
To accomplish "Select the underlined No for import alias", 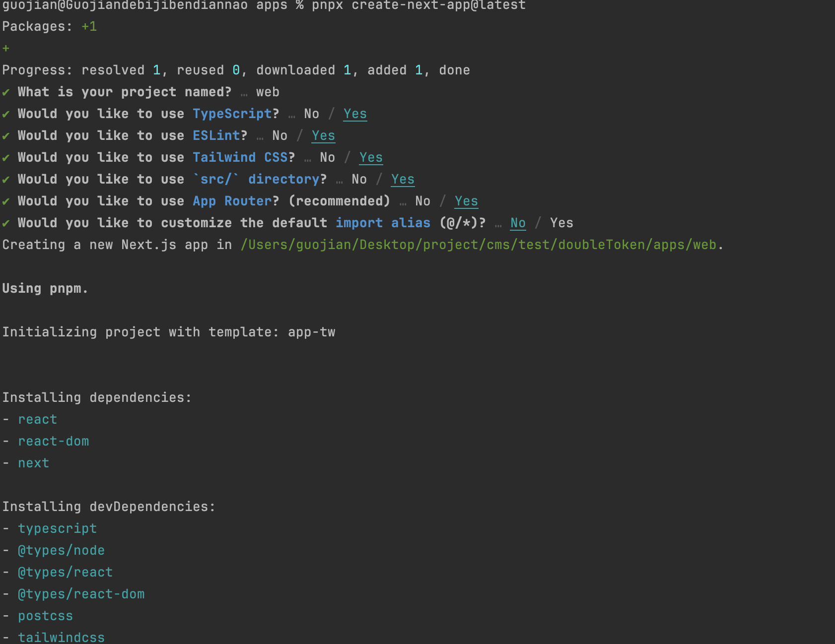I will (x=518, y=223).
